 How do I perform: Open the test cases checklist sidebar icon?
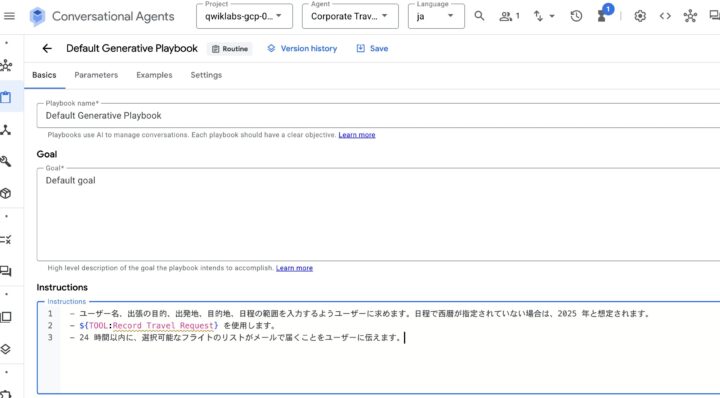(6, 239)
